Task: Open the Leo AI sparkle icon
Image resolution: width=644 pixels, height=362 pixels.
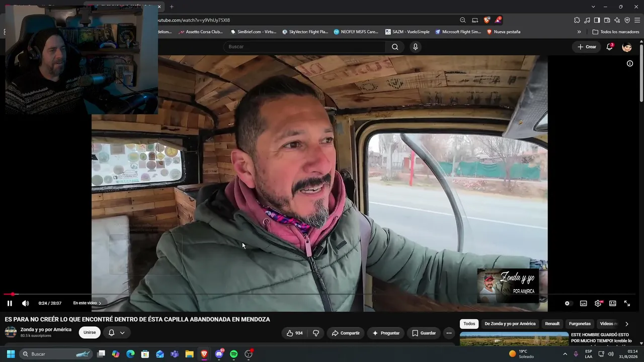Action: coord(617,20)
